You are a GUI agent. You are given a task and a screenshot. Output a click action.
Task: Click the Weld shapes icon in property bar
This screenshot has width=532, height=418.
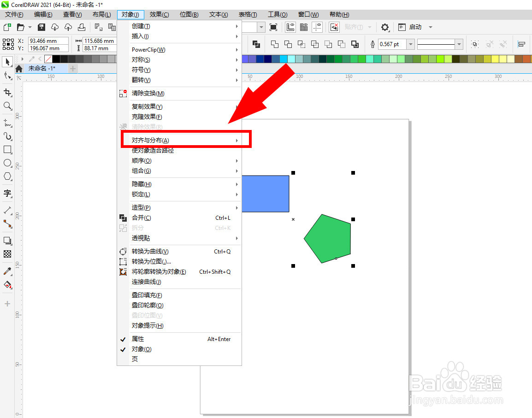(x=274, y=44)
